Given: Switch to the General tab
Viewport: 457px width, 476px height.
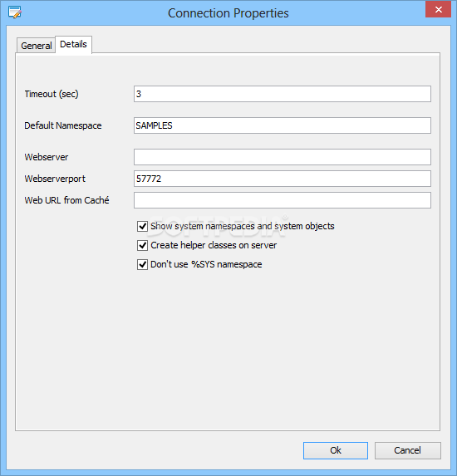Looking at the screenshot, I should click(36, 46).
